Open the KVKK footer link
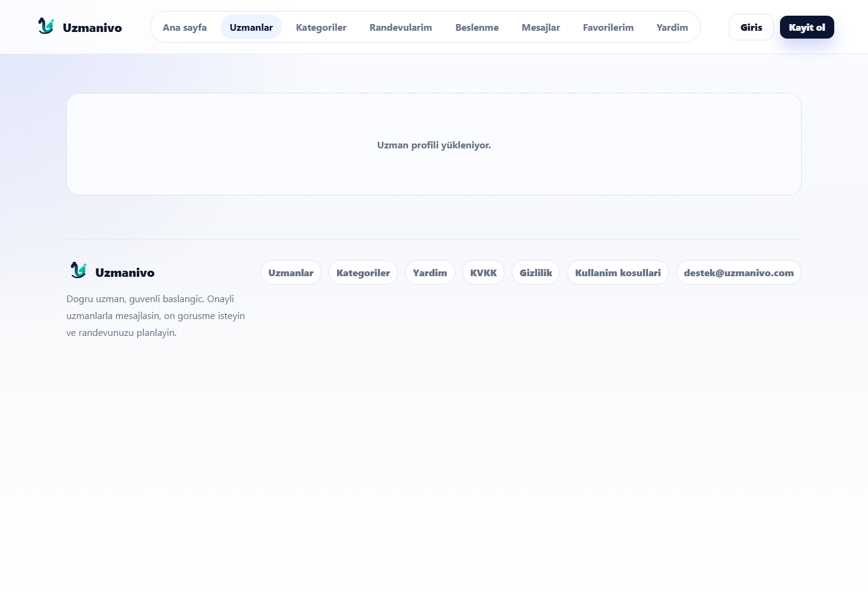This screenshot has height=591, width=868. 483,273
